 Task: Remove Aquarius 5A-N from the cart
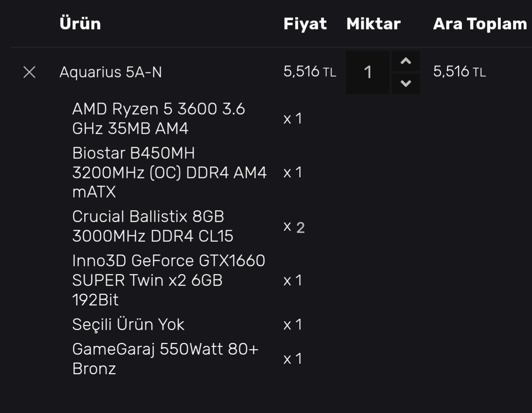point(29,73)
